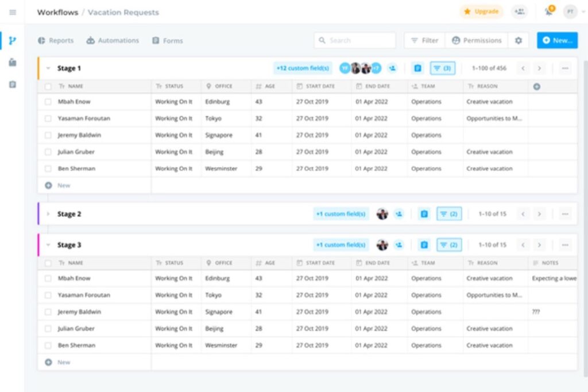Click the member avatar in Stage 3 header
Screen dimensions: 588x392
coord(382,245)
